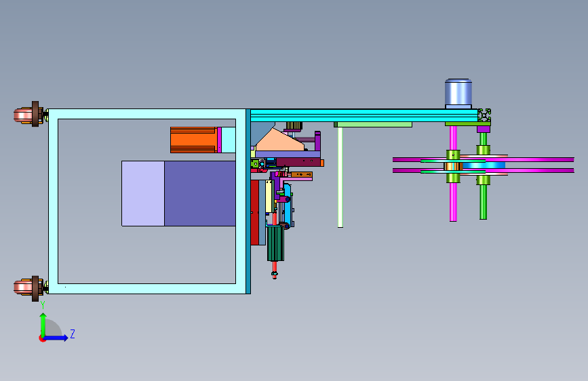Pick the light cyan block beside orange motor
The image size is (588, 381).
click(x=229, y=140)
